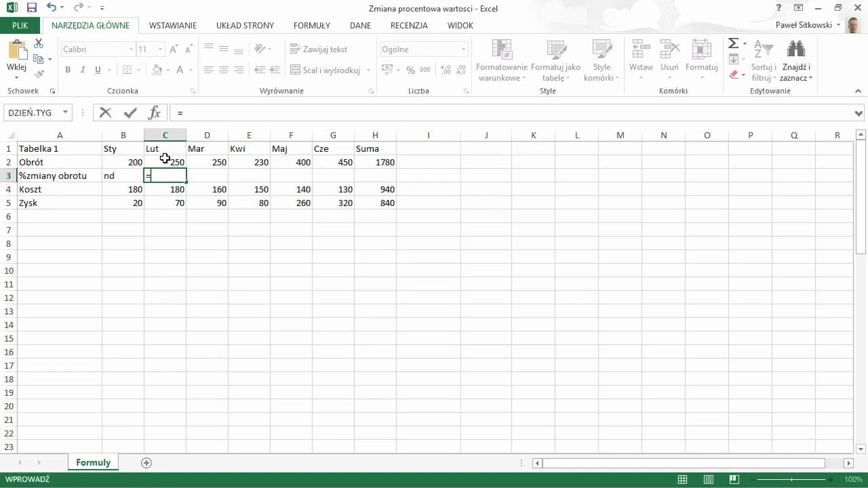Switch to the WIDOK tab
Screen dimensions: 868x488
pos(460,25)
